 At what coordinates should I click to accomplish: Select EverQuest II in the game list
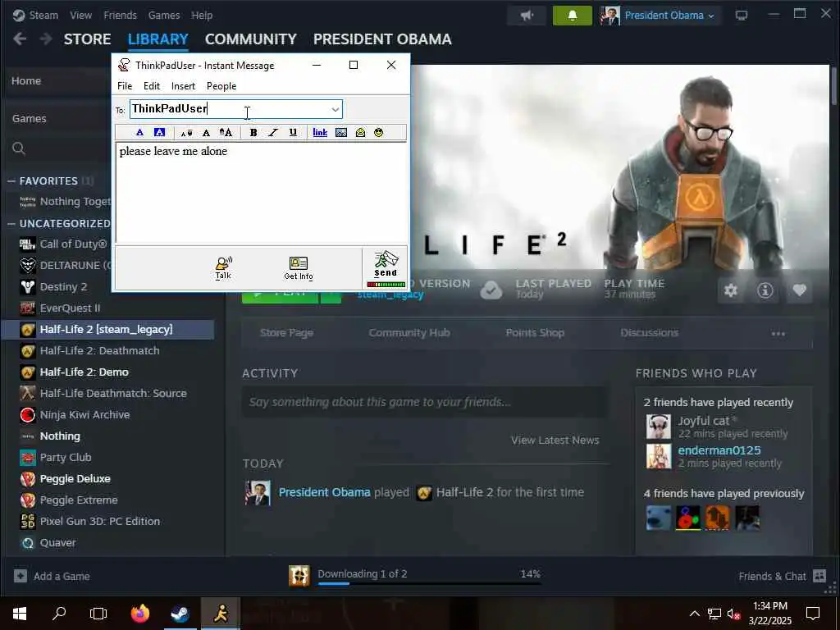tap(70, 308)
